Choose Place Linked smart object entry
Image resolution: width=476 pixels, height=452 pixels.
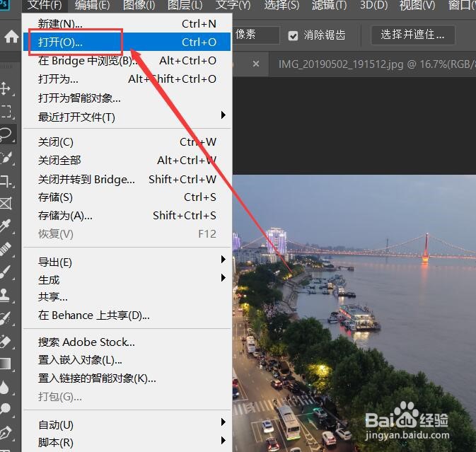[x=127, y=378]
